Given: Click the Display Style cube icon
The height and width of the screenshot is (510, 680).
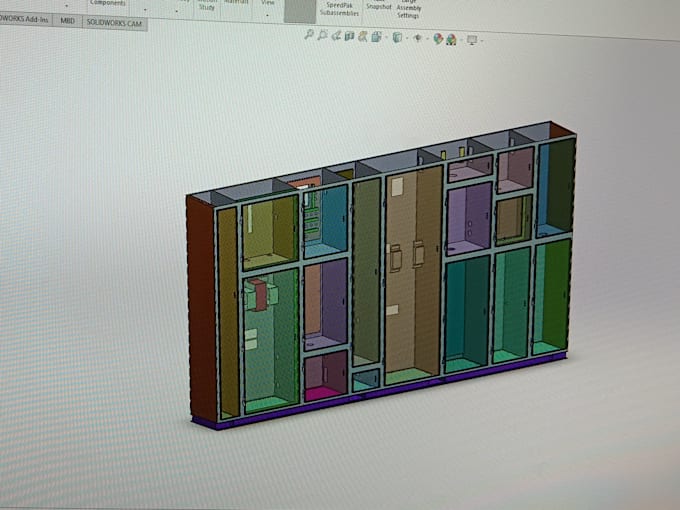Looking at the screenshot, I should [x=397, y=38].
